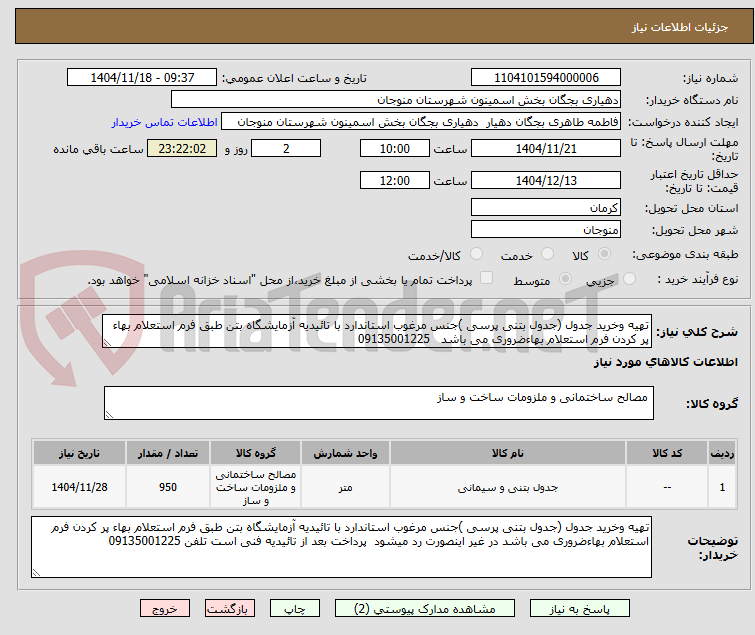Image resolution: width=755 pixels, height=635 pixels.
Task: Click the validity time field 12:00
Action: coord(395,181)
